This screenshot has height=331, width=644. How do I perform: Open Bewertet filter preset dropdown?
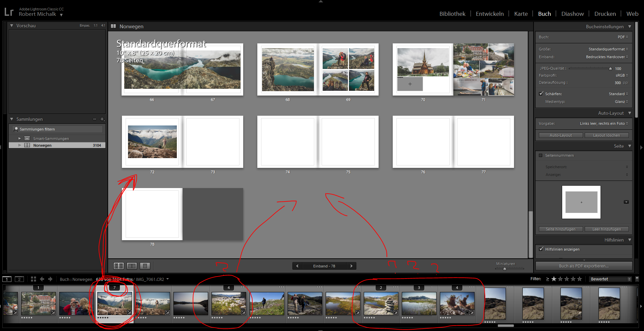point(610,279)
